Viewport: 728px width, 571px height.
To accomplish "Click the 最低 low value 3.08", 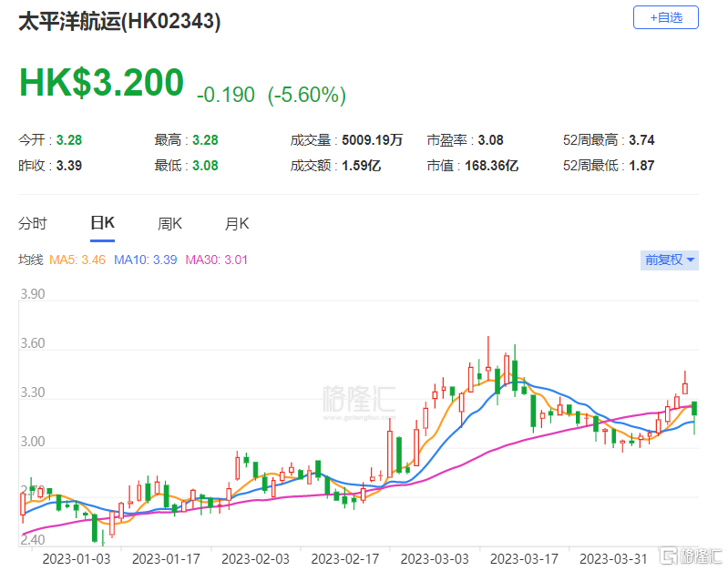I will click(x=205, y=166).
